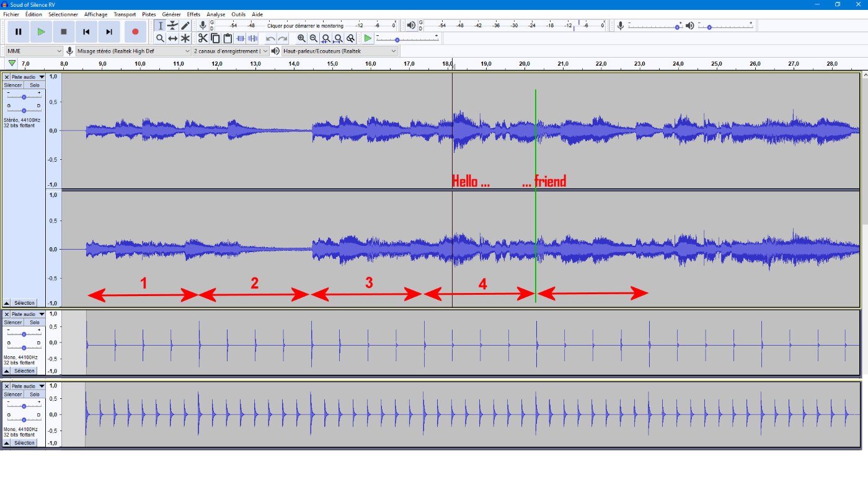Open the Générer menu

[171, 14]
